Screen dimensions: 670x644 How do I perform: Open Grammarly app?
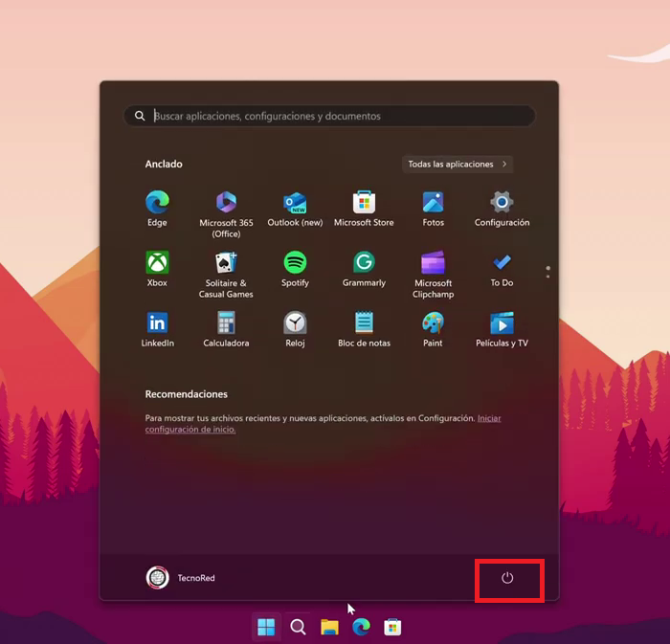click(x=364, y=269)
